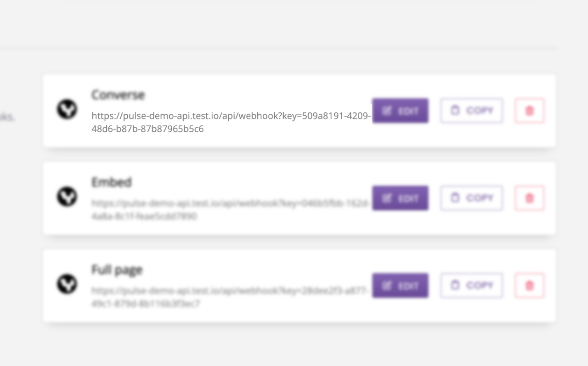Click the clipboard icon in Converse COPY button
The width and height of the screenshot is (588, 366).
pos(455,110)
